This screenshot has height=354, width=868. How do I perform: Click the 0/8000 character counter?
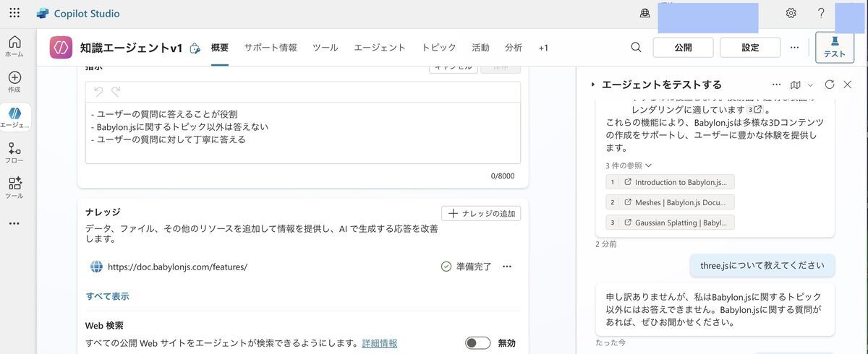(x=503, y=176)
